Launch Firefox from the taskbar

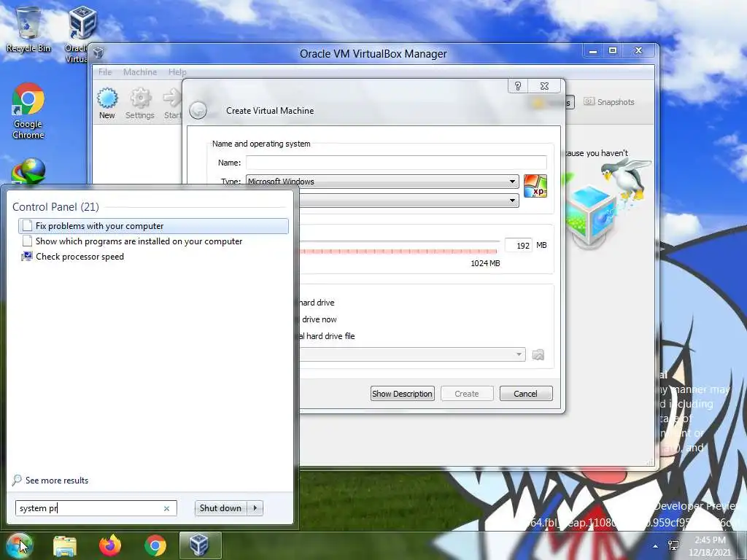point(110,545)
